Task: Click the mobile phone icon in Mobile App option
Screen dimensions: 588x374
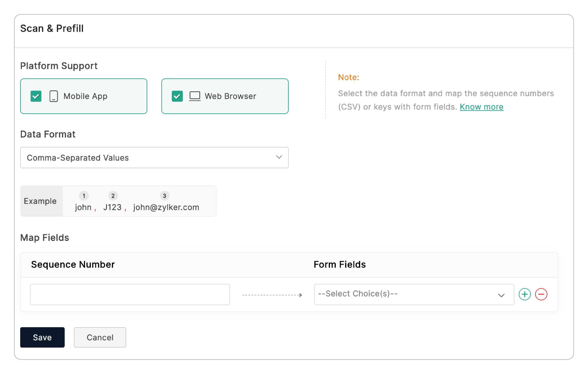Action: (53, 96)
